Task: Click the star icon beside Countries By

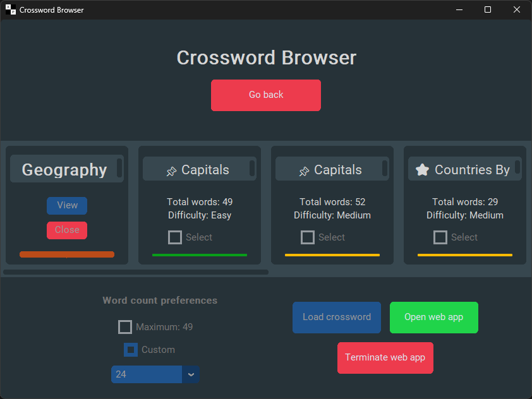Action: pos(423,170)
